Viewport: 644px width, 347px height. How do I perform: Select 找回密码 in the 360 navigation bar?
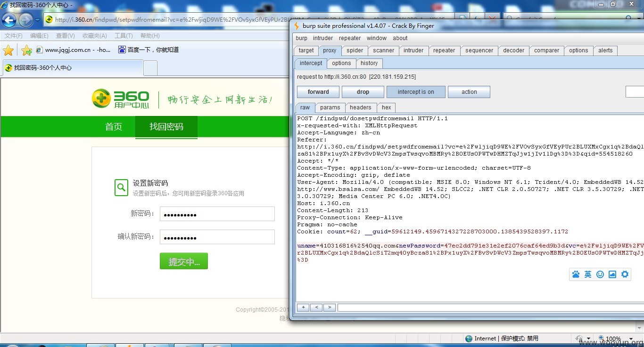(166, 126)
